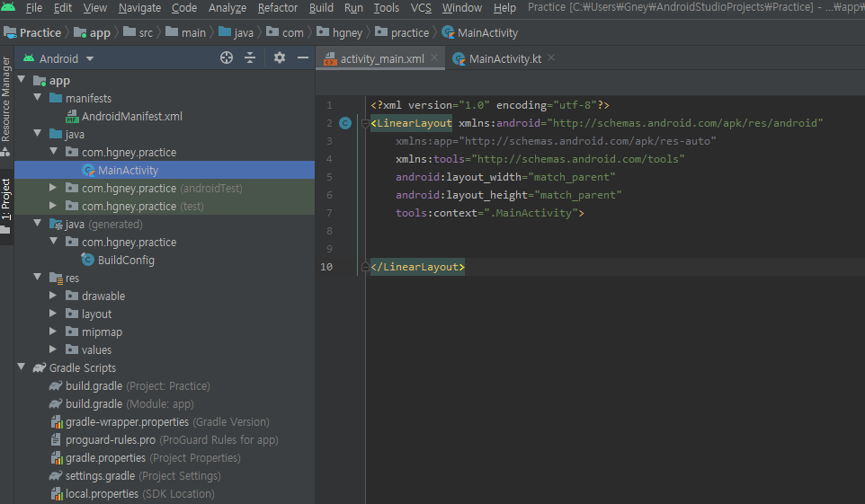The width and height of the screenshot is (865, 504).
Task: Open project panel settings gear
Action: (x=279, y=57)
